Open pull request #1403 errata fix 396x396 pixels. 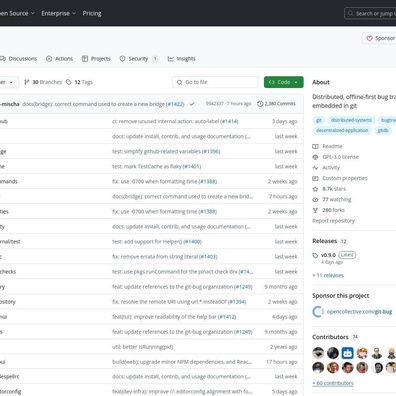coord(208,257)
